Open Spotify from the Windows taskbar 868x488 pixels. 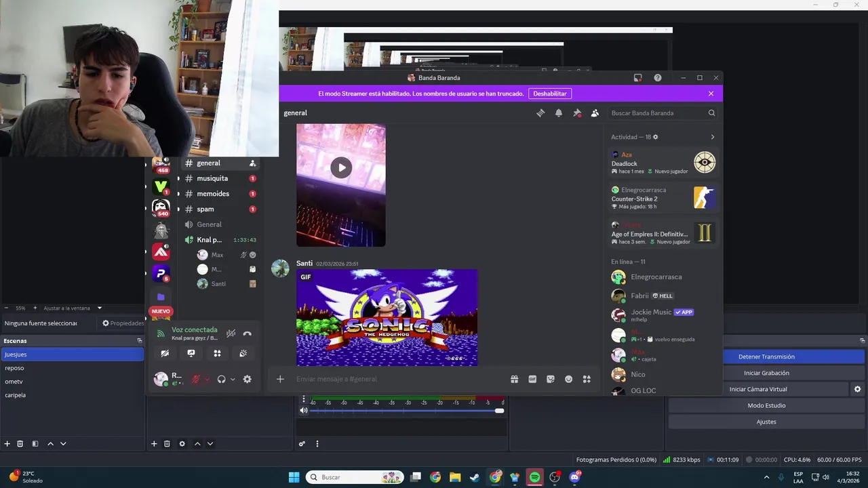click(534, 477)
